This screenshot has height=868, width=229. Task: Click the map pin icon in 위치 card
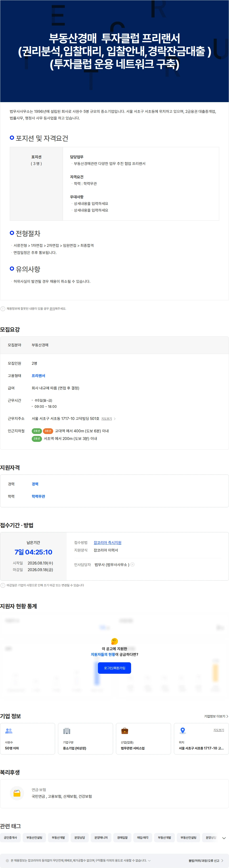[183, 731]
